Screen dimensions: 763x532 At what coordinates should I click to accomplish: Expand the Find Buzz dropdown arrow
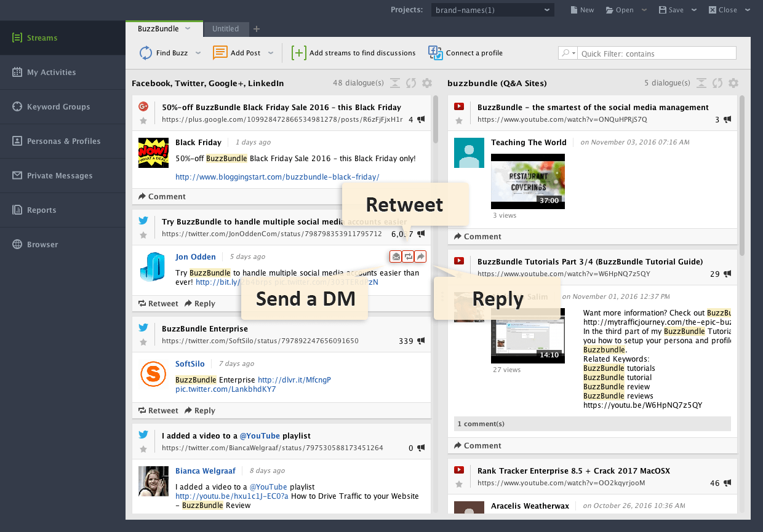[198, 53]
